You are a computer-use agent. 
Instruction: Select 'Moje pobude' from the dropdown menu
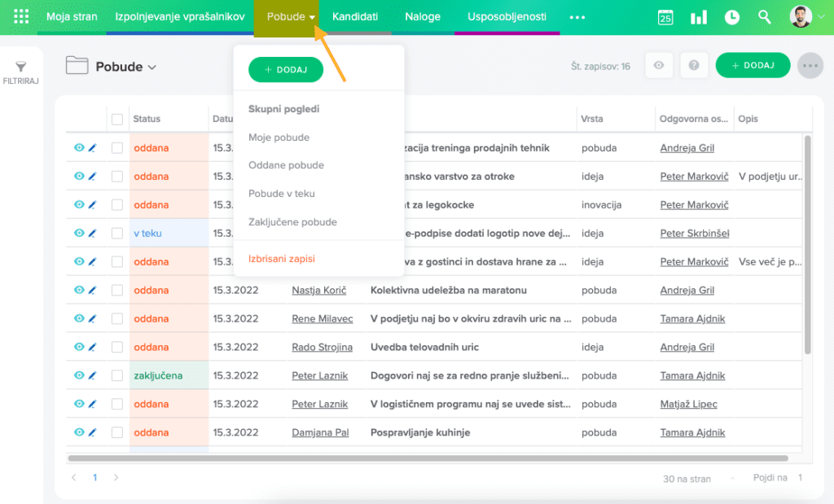tap(279, 138)
